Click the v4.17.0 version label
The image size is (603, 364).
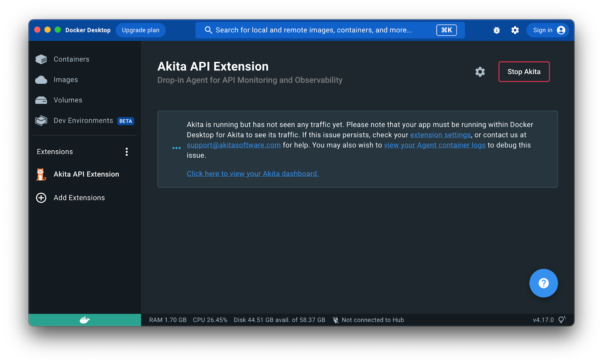(543, 320)
